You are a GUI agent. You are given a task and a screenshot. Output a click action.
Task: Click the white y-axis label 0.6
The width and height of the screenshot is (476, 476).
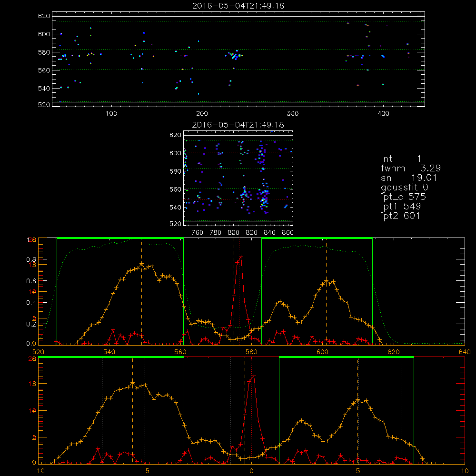click(31, 281)
